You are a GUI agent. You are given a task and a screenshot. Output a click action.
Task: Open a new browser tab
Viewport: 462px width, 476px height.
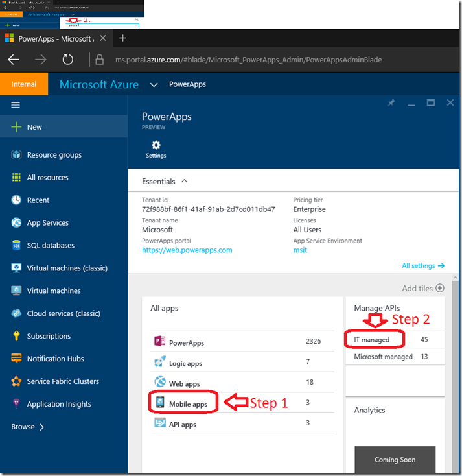(122, 38)
